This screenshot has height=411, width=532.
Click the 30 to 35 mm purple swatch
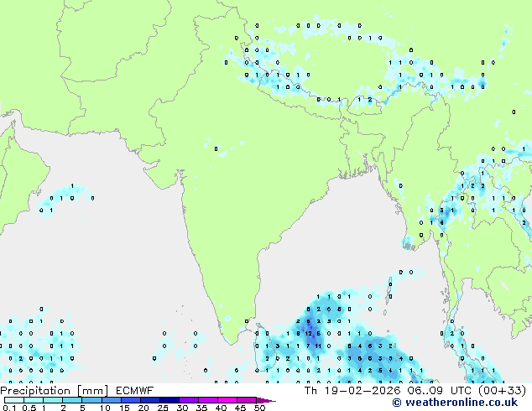188,400
